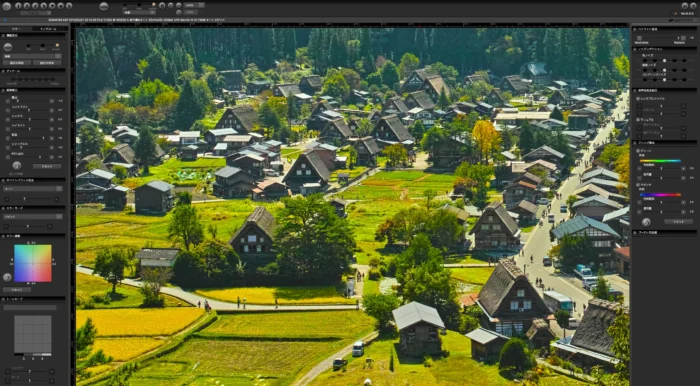
Task: Click the tone curve grid
Action: 33,334
